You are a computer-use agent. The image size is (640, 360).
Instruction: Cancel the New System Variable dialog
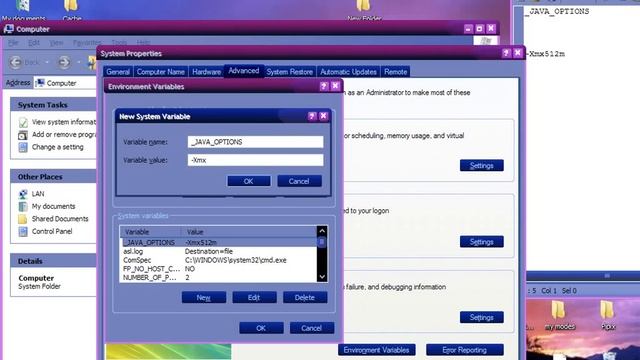pos(299,181)
